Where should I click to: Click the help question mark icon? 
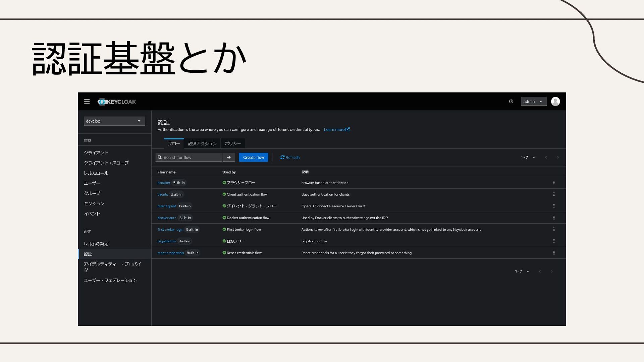point(511,101)
